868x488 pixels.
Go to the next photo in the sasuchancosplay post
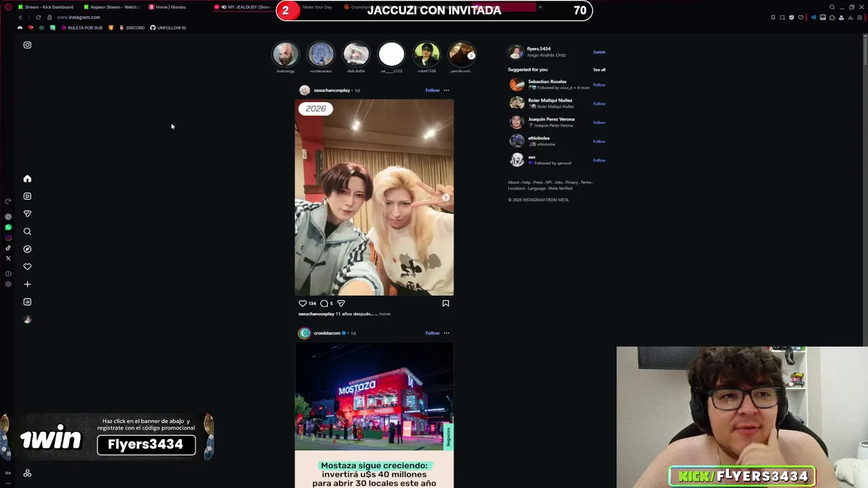tap(446, 197)
